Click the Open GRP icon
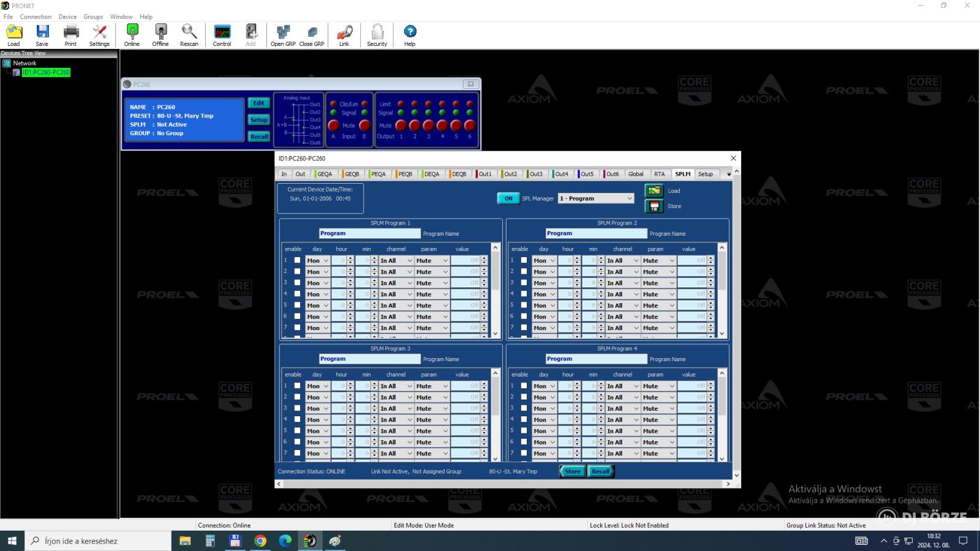Viewport: 980px width, 551px height. (x=283, y=35)
